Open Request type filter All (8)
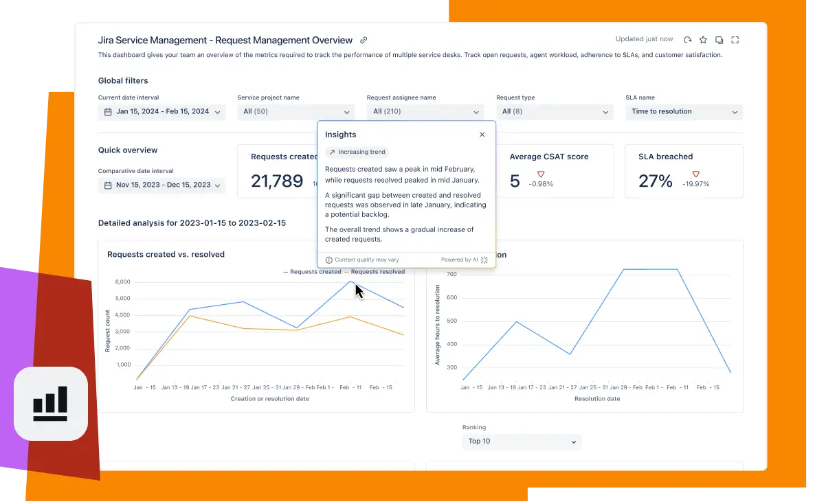The height and width of the screenshot is (504, 826). point(555,112)
